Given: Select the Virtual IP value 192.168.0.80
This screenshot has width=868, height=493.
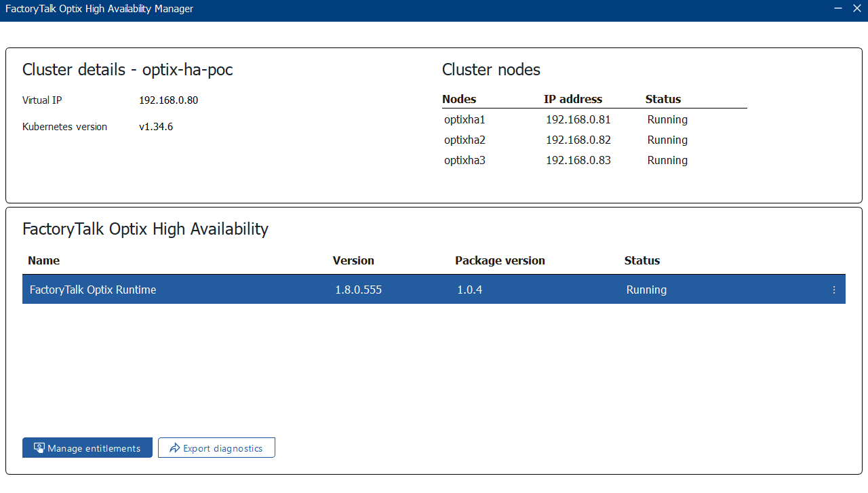Looking at the screenshot, I should 168,100.
